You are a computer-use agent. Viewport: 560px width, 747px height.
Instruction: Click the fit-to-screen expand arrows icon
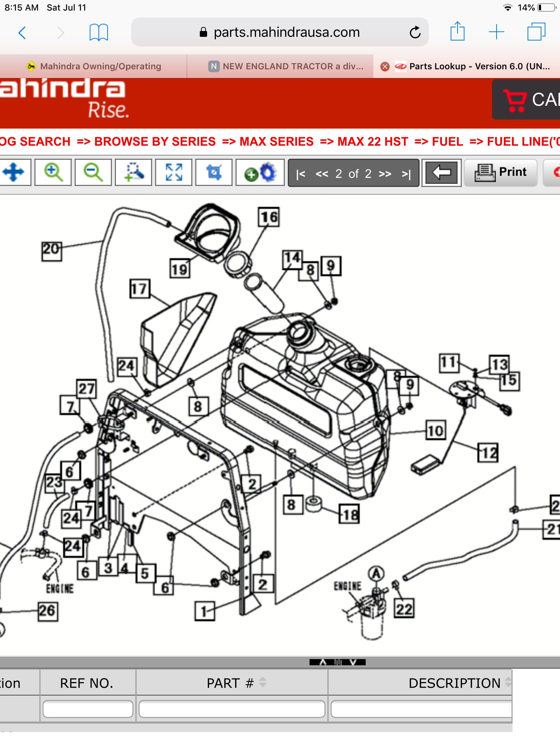(174, 172)
